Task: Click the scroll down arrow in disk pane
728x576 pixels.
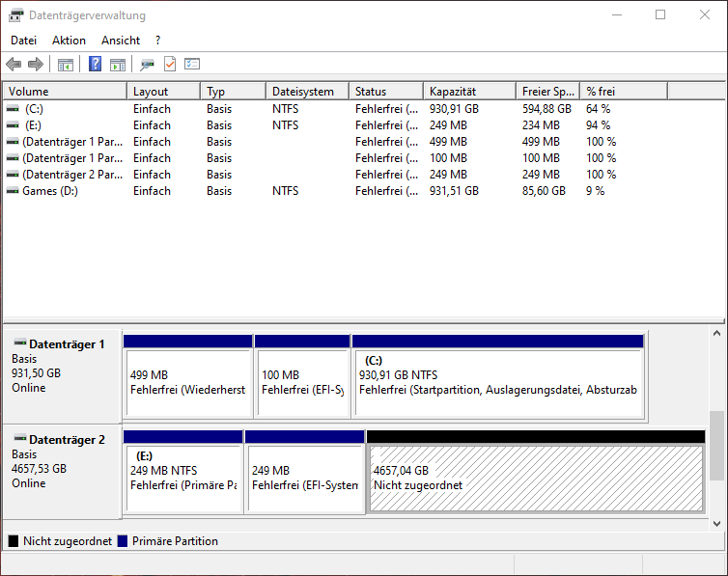Action: (716, 524)
